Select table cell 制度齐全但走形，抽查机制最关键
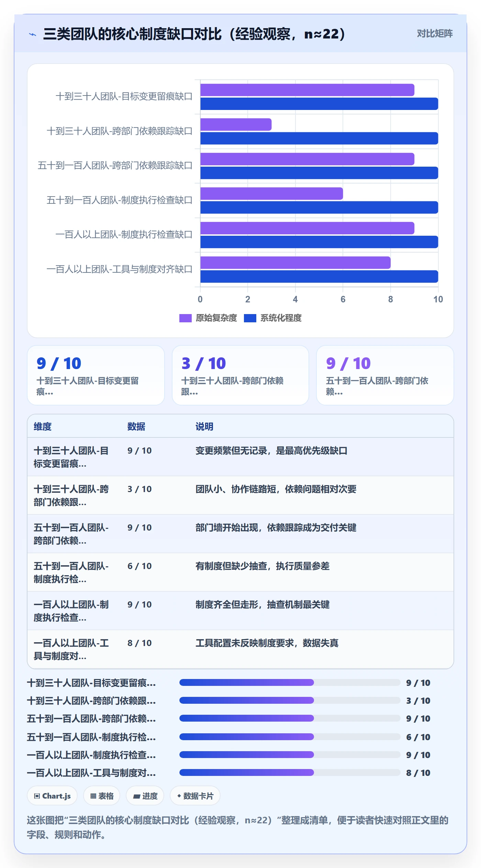This screenshot has width=481, height=868. click(x=262, y=604)
